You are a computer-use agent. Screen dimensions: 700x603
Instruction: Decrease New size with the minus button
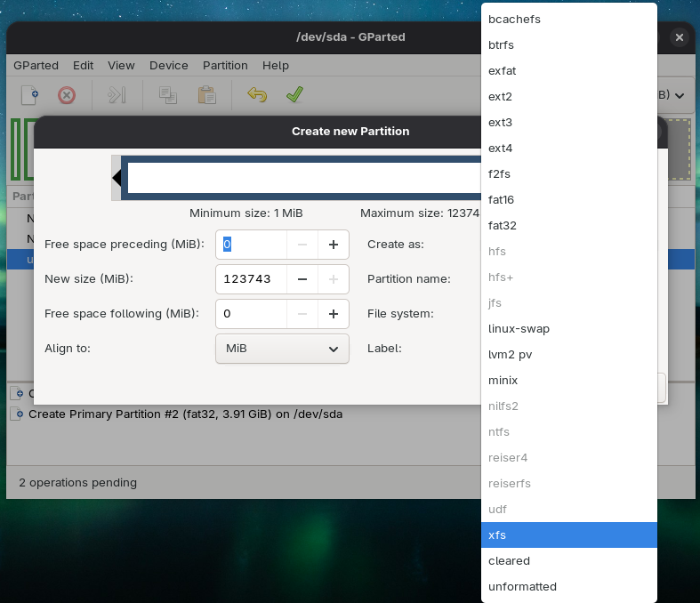[x=302, y=278]
